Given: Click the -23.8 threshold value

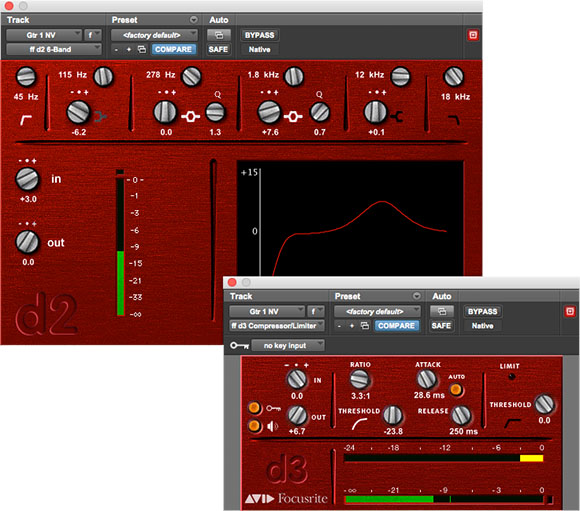Looking at the screenshot, I should tap(393, 431).
